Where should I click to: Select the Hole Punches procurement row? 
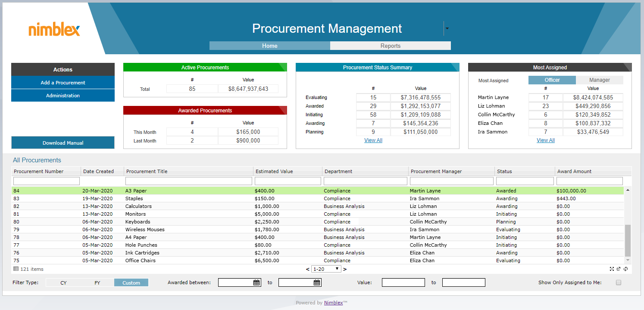[x=318, y=245]
